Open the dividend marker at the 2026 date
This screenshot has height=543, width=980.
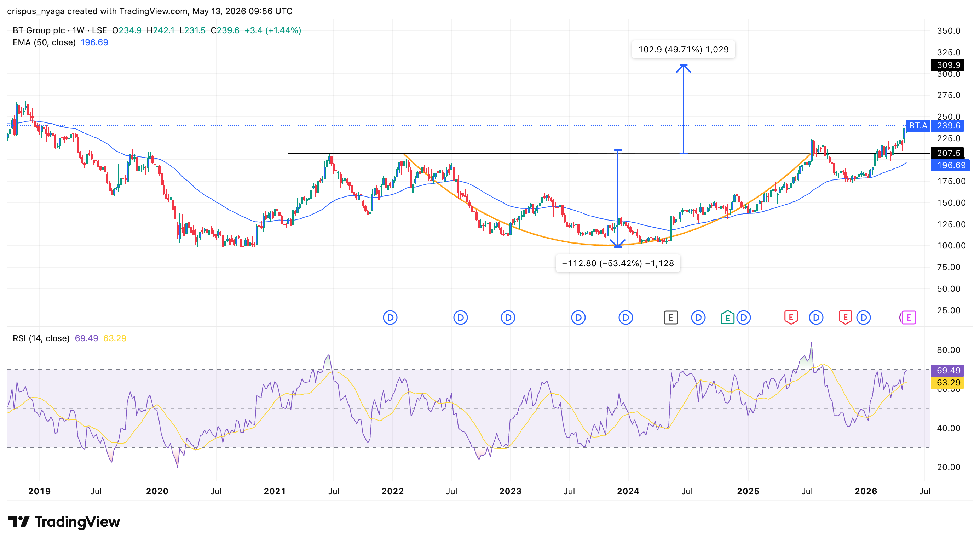(x=864, y=318)
